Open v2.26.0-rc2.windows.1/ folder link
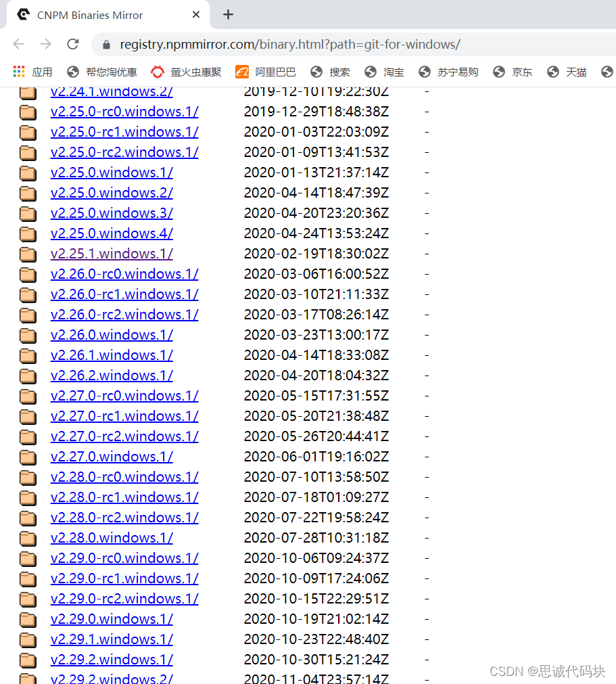Image resolution: width=616 pixels, height=684 pixels. click(x=124, y=315)
